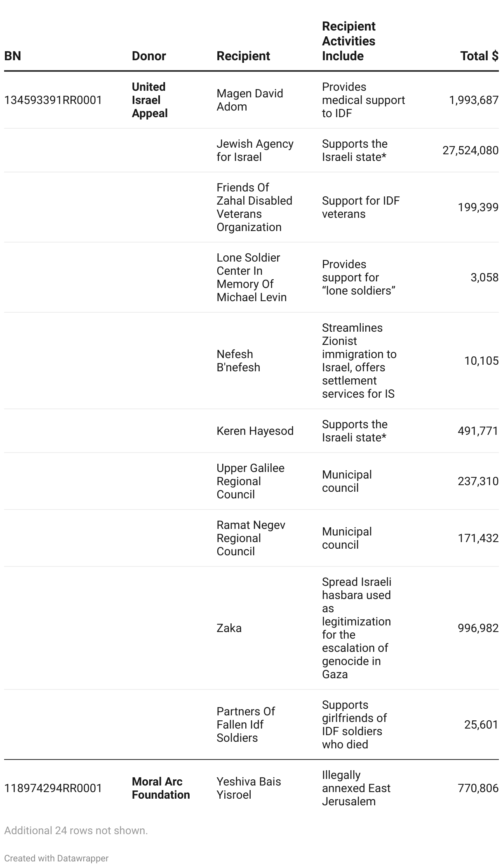Click the Lone Soldier Center recipient cell

[251, 277]
